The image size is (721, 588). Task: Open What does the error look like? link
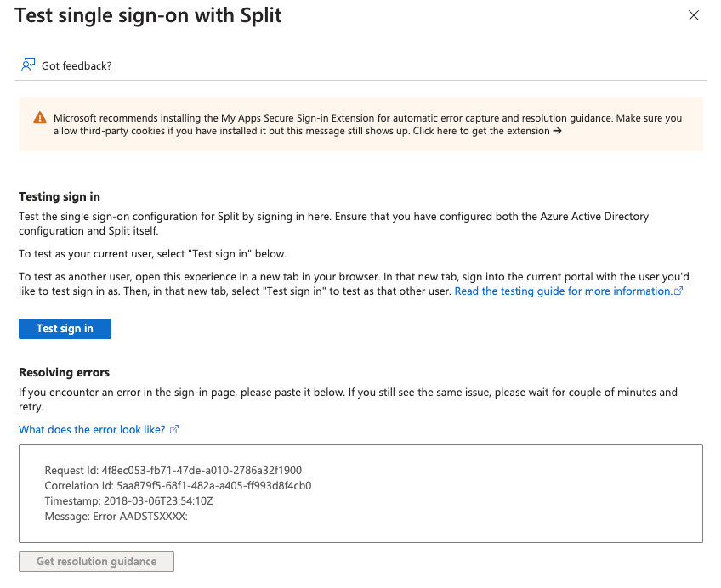92,429
